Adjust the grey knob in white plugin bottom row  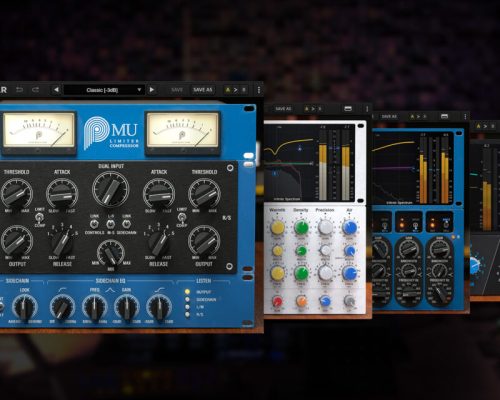(x=349, y=301)
